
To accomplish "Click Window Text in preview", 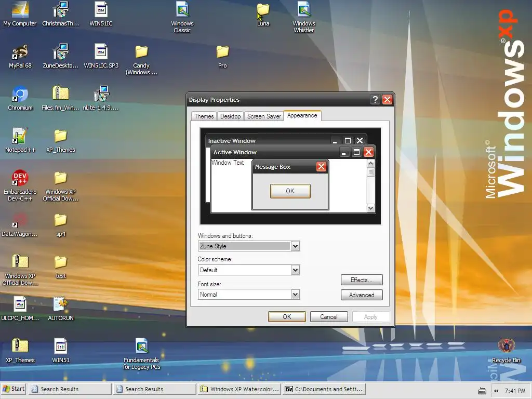I will click(x=228, y=163).
